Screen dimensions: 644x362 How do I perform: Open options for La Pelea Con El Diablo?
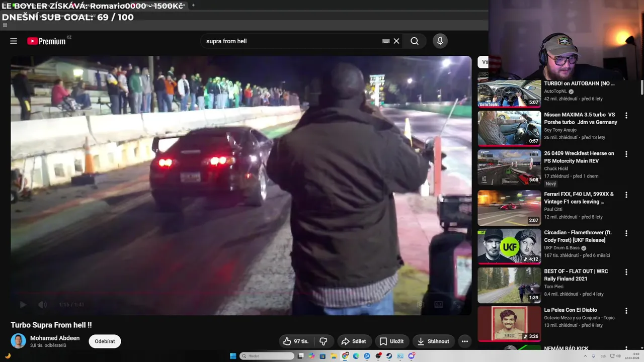coord(626,311)
